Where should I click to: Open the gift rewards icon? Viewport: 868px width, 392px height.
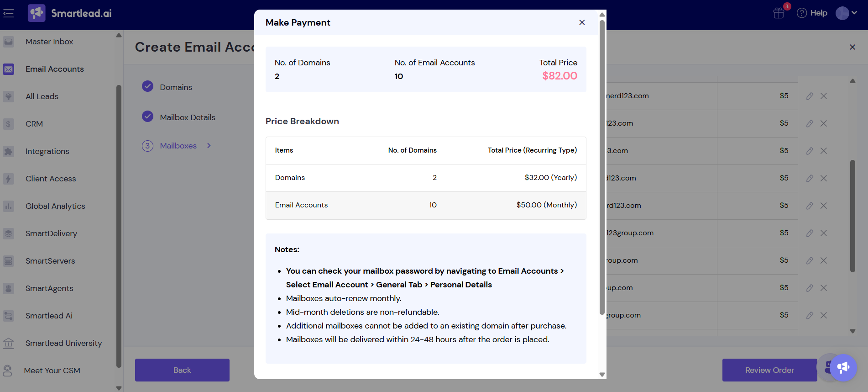779,13
